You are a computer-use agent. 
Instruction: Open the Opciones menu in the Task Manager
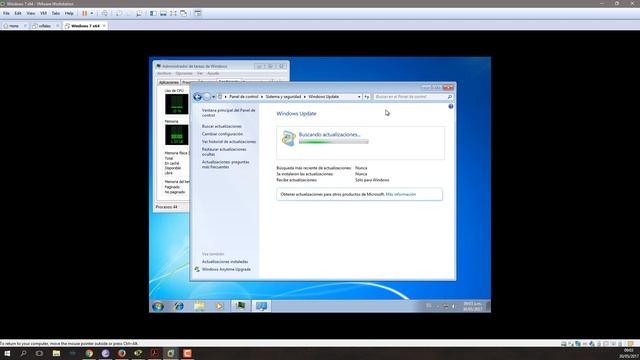pos(184,73)
